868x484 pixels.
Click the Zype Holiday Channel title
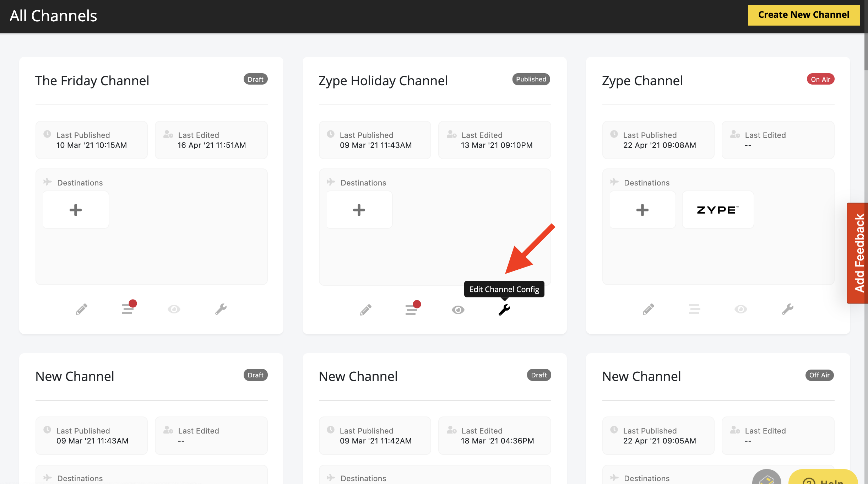pos(383,81)
